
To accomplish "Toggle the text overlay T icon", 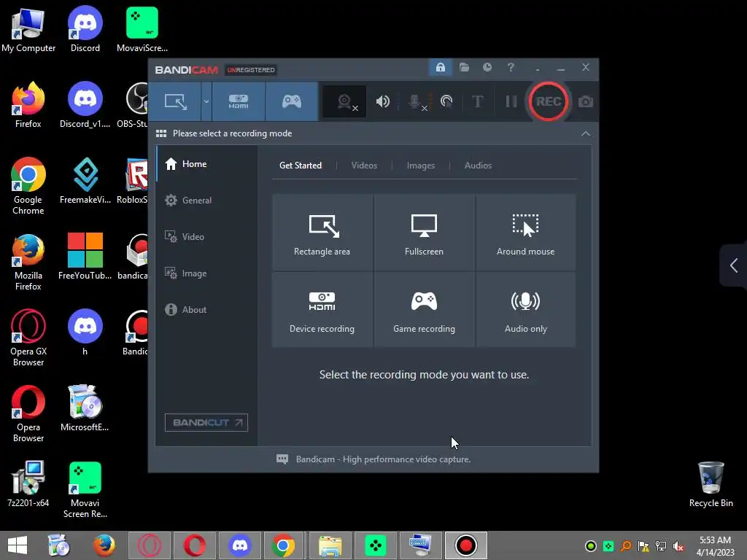I will click(x=477, y=101).
